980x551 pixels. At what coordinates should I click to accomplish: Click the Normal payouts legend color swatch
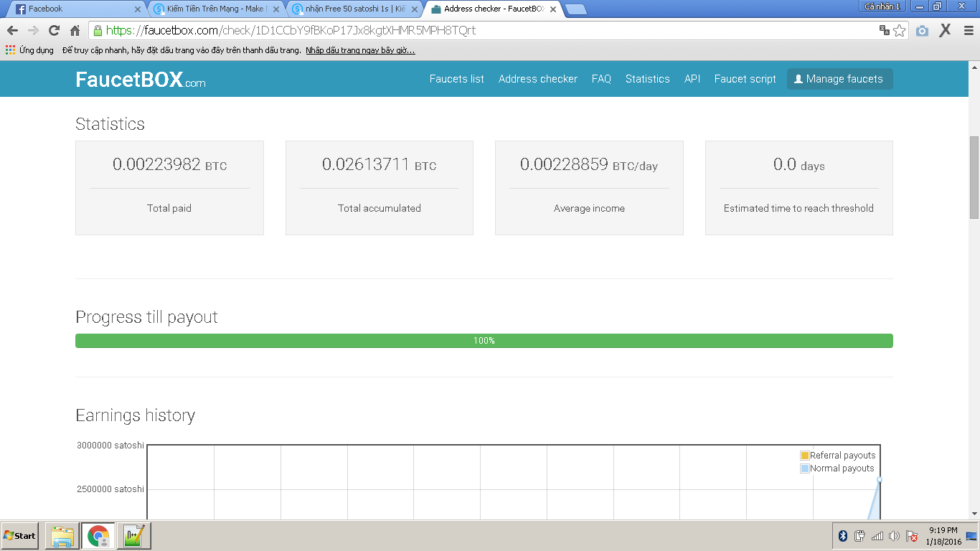click(x=805, y=468)
